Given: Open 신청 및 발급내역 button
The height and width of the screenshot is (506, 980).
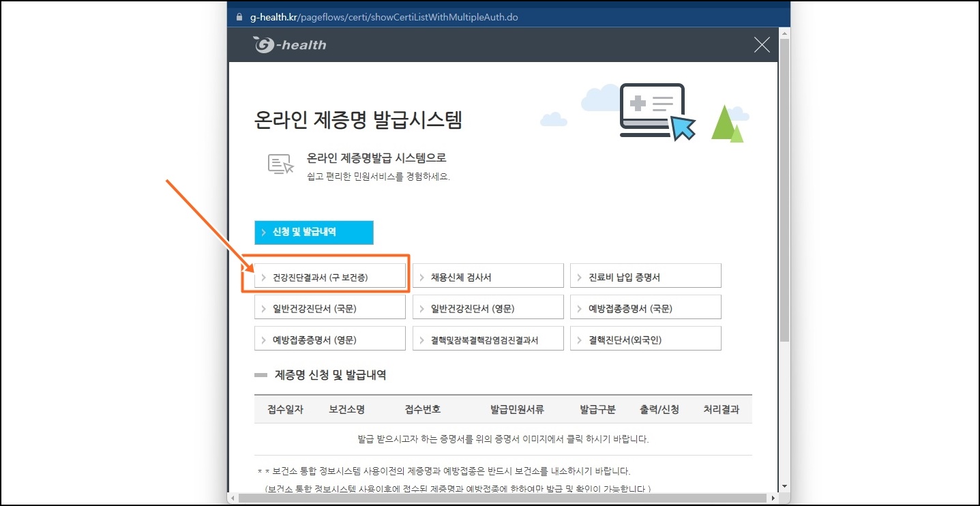Looking at the screenshot, I should pos(314,233).
